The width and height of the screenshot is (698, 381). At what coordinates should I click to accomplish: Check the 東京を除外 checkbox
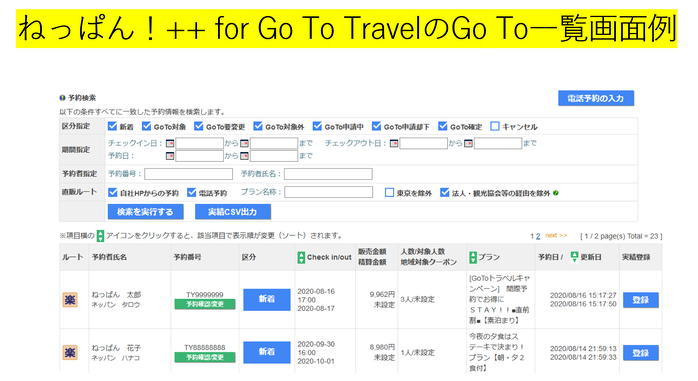[389, 192]
